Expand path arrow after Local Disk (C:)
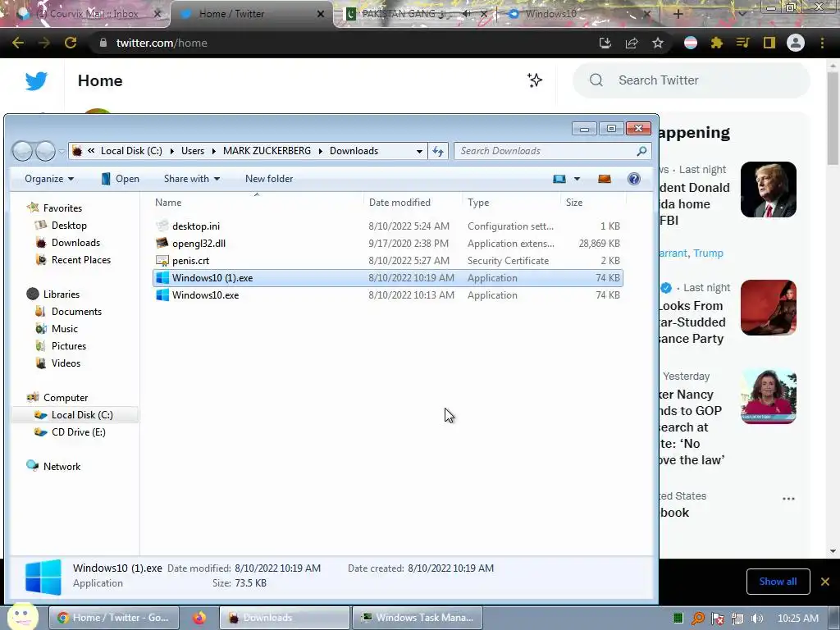Viewport: 840px width, 630px height. point(172,151)
